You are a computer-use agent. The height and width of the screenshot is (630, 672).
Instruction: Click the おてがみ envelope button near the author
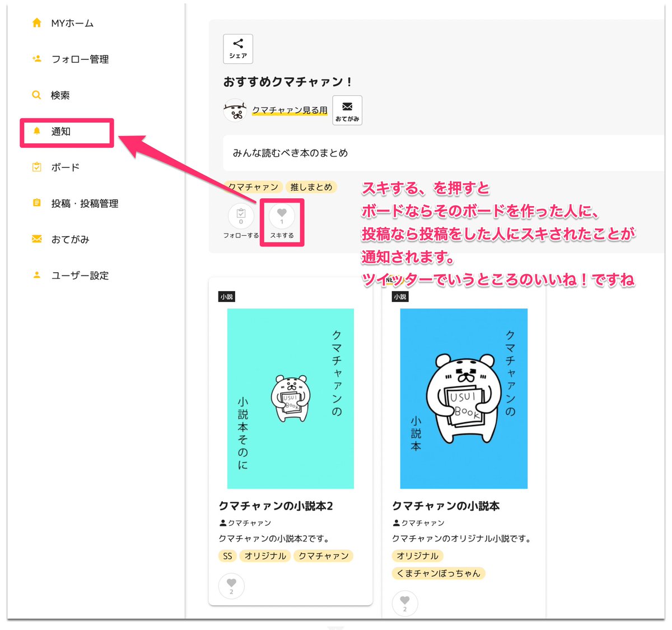tap(347, 110)
